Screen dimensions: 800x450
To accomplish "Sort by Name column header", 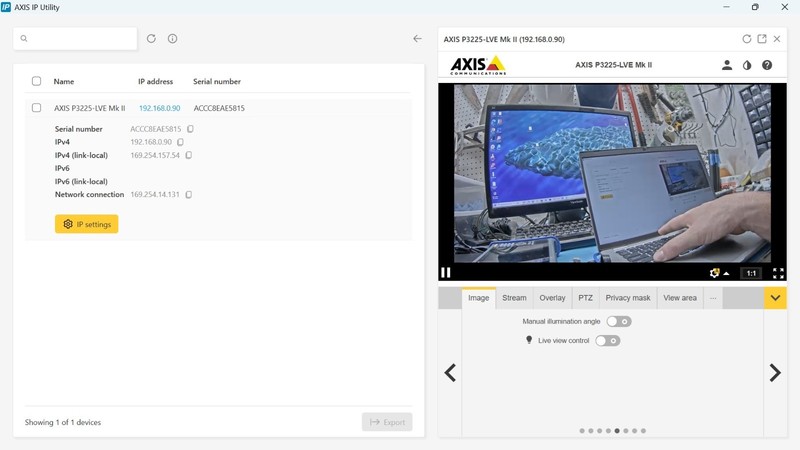I will point(64,82).
